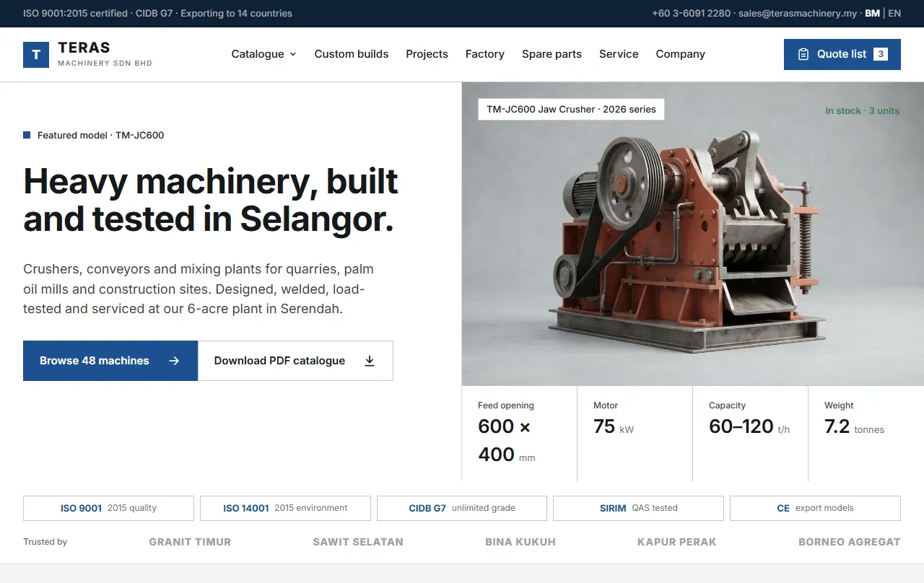Click the Featured model TM-JC600 label

click(94, 135)
